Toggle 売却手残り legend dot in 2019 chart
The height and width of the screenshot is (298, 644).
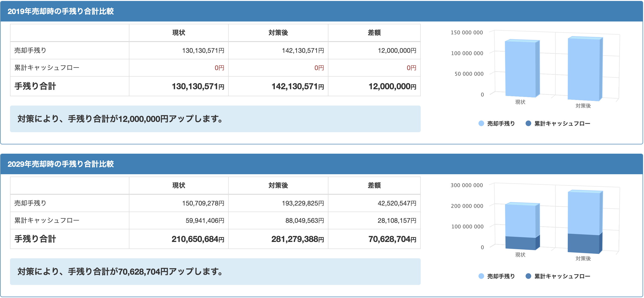tap(481, 123)
